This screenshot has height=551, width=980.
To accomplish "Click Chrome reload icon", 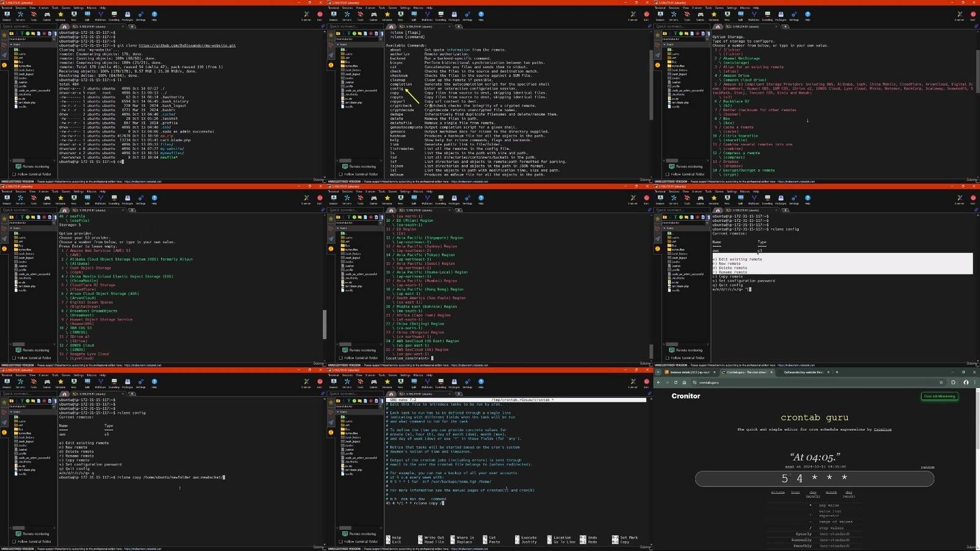I will [x=676, y=382].
